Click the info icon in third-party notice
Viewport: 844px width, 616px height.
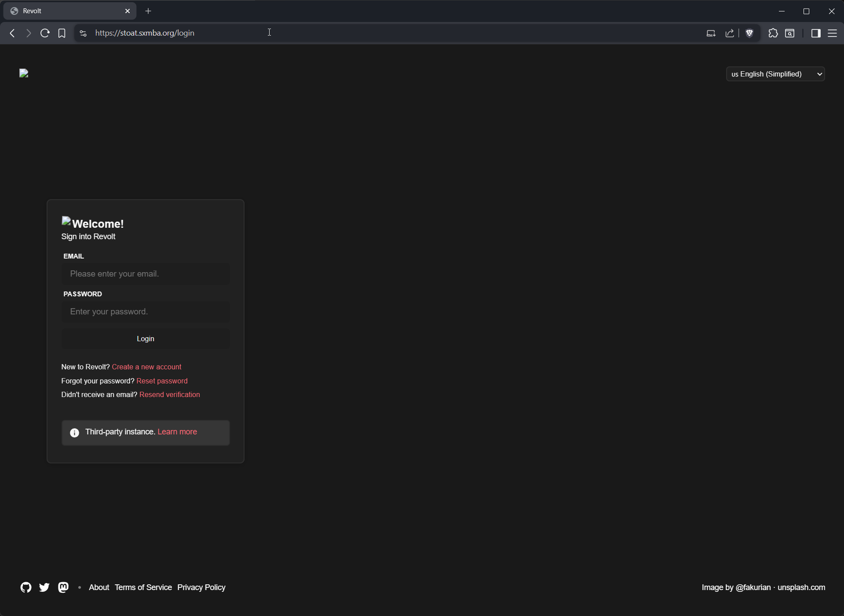pos(75,433)
